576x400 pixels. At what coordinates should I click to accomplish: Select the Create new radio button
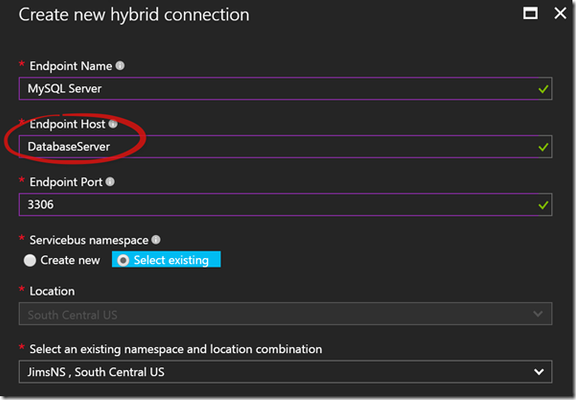[x=30, y=260]
